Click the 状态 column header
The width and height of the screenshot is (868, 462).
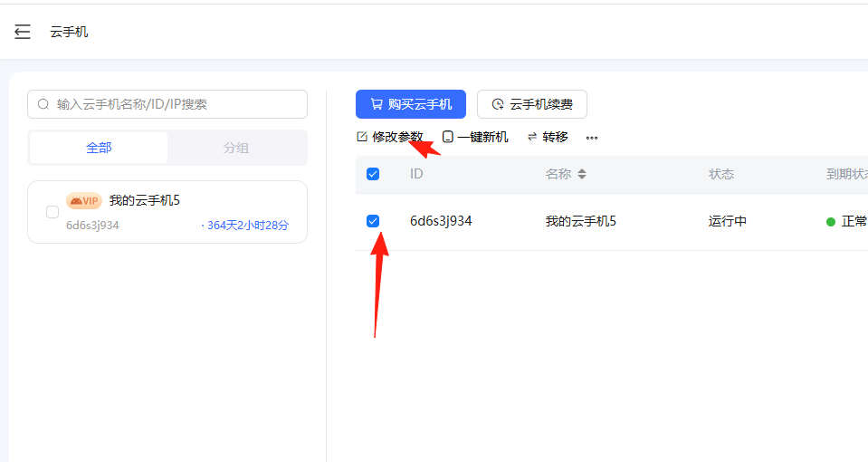click(721, 174)
